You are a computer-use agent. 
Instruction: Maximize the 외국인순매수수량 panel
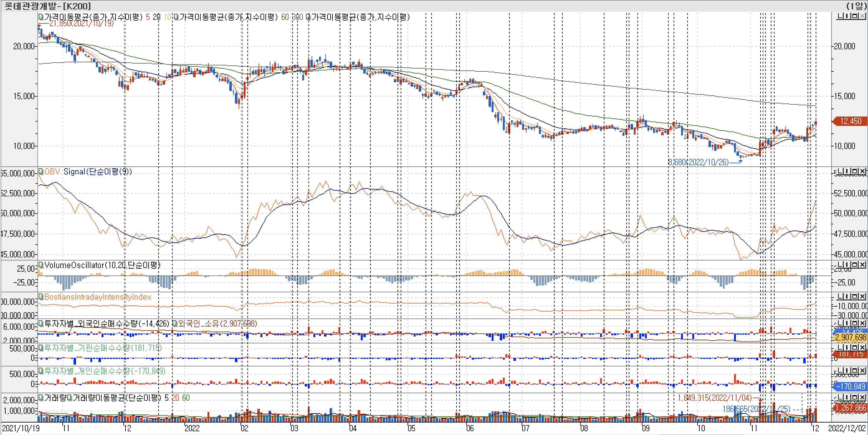tap(855, 323)
